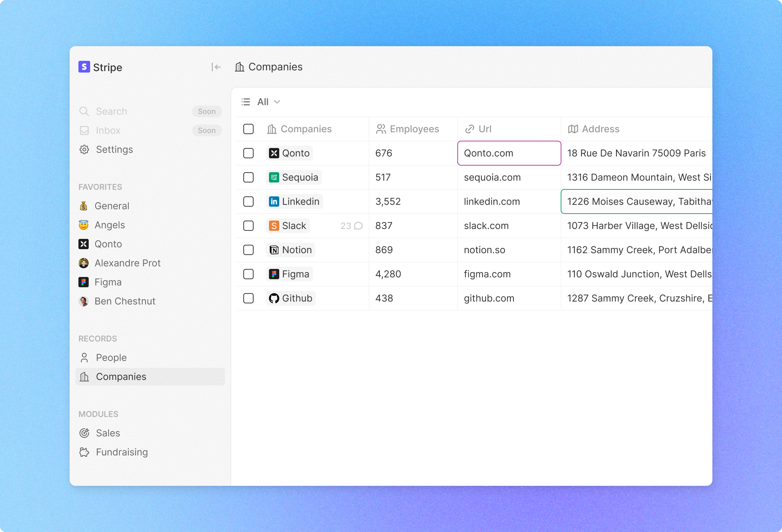The width and height of the screenshot is (782, 532).
Task: Click the Sales target icon in Modules
Action: [x=84, y=433]
